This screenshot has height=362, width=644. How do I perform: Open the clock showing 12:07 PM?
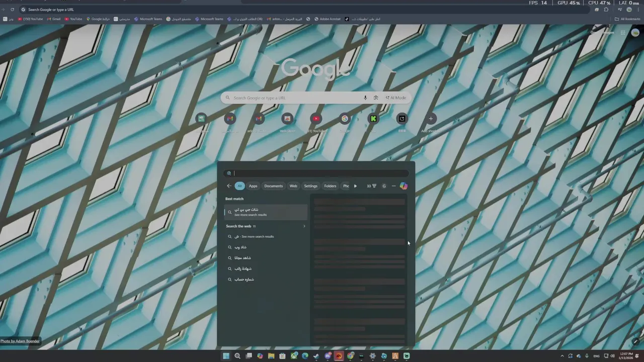coord(626,356)
